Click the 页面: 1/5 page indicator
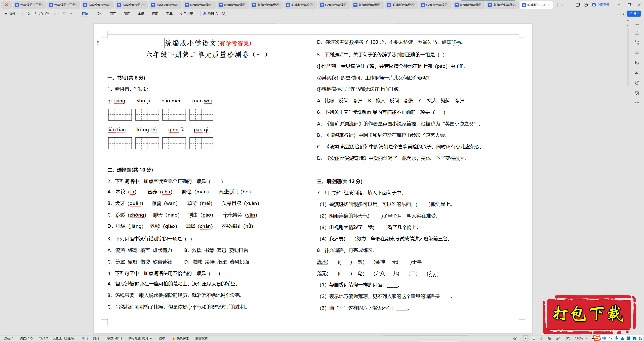644x342 pixels. 26,338
